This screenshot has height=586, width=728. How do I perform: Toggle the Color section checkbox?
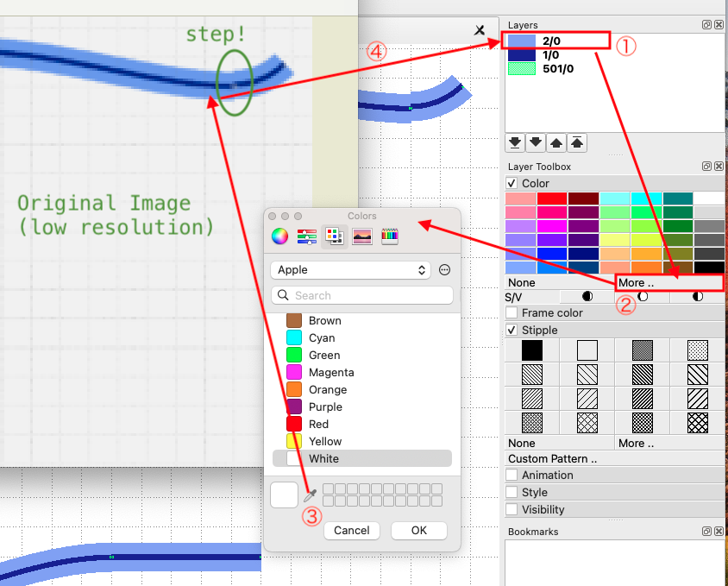coord(512,183)
